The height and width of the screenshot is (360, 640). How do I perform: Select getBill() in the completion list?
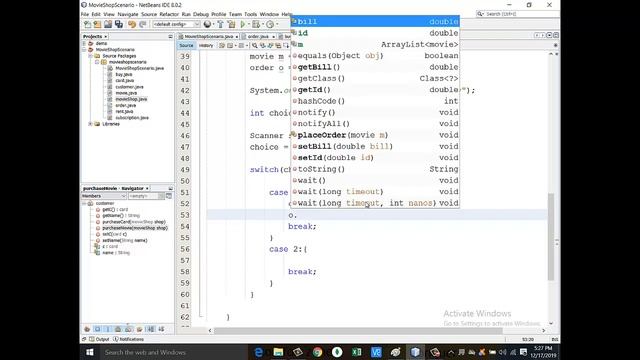pyautogui.click(x=375, y=67)
